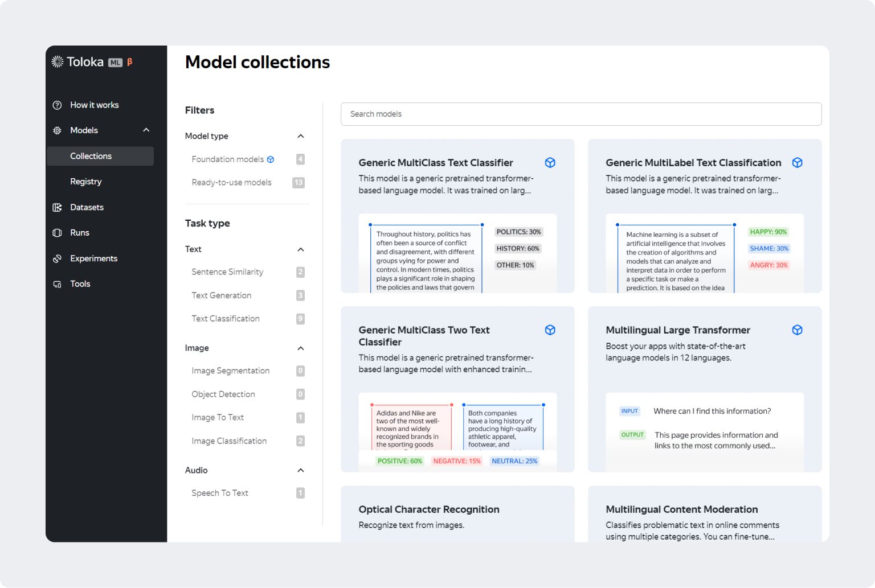Image resolution: width=875 pixels, height=588 pixels.
Task: Collapse the Audio task type group
Action: [x=301, y=470]
